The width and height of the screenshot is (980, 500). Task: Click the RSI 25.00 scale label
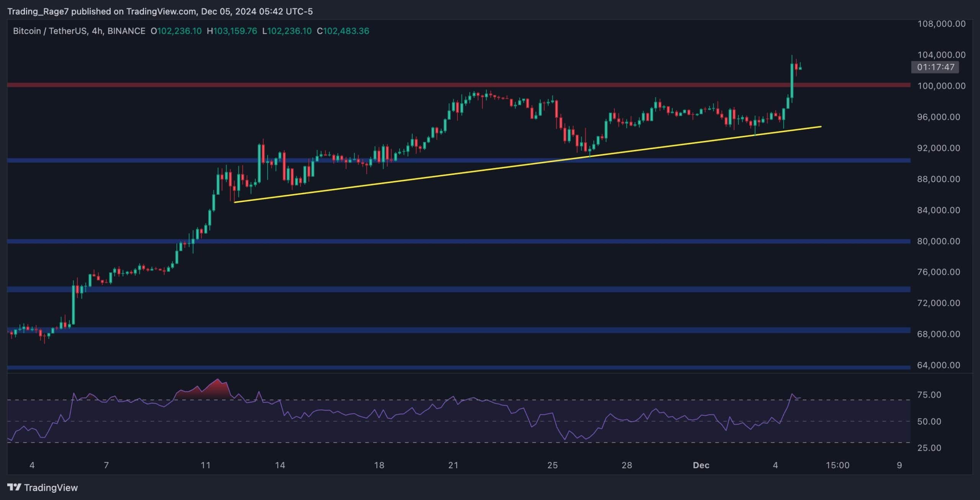coord(929,448)
